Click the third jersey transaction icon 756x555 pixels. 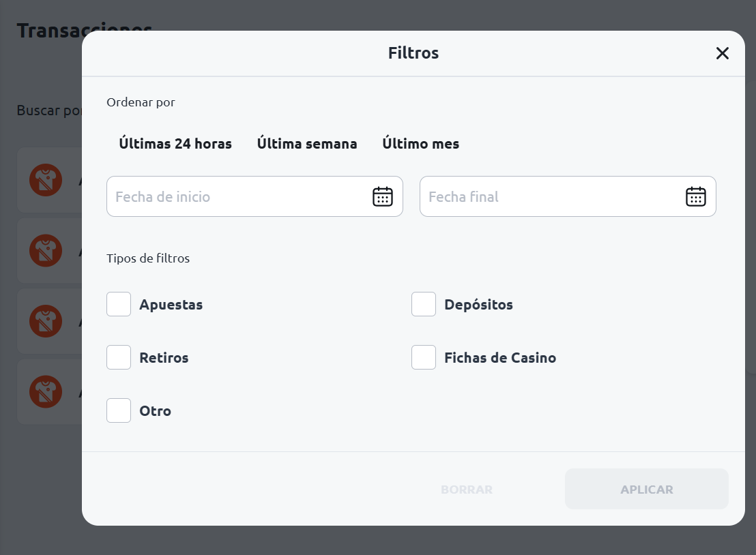tap(46, 321)
